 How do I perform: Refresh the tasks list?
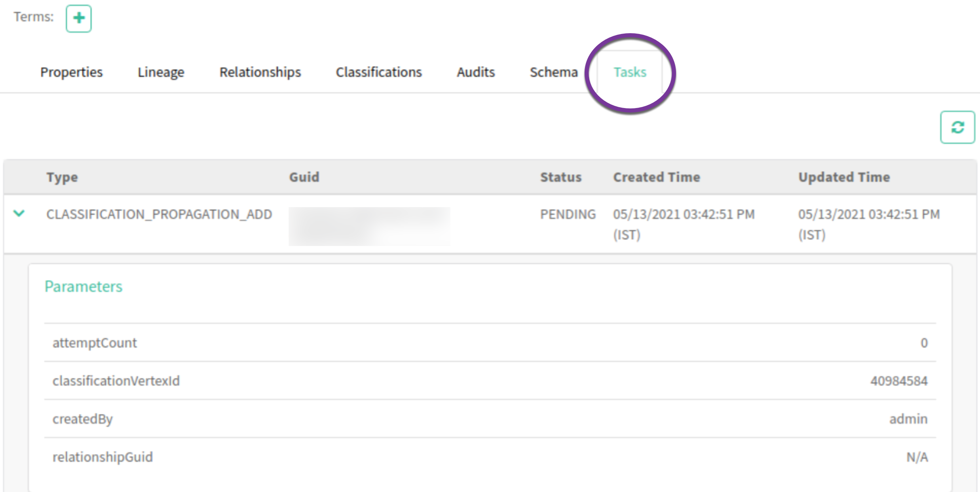click(x=957, y=127)
